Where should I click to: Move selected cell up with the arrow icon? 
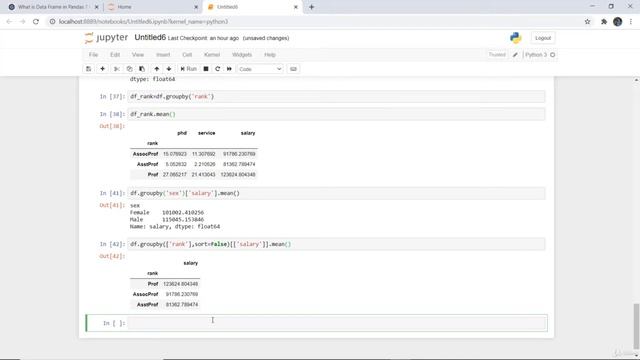tap(157, 69)
